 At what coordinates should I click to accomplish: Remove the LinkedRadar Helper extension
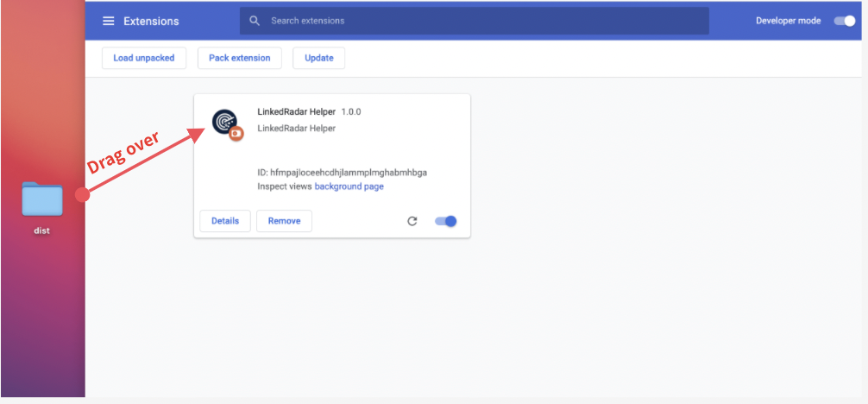(284, 221)
